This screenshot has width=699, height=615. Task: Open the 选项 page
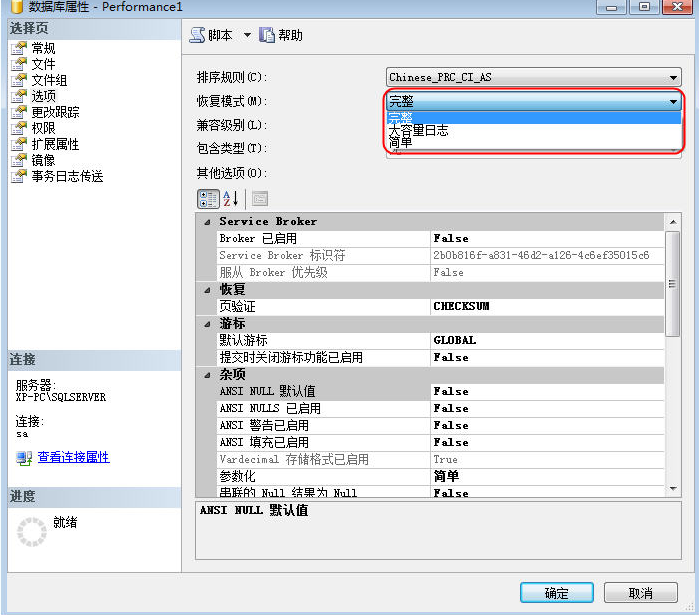(43, 96)
